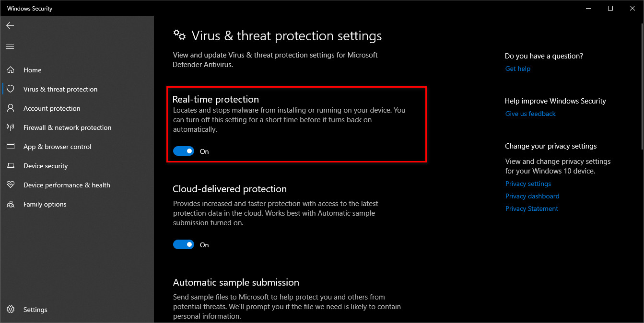This screenshot has height=323, width=644.
Task: Select Virus & threat protection menu item
Action: [x=60, y=89]
